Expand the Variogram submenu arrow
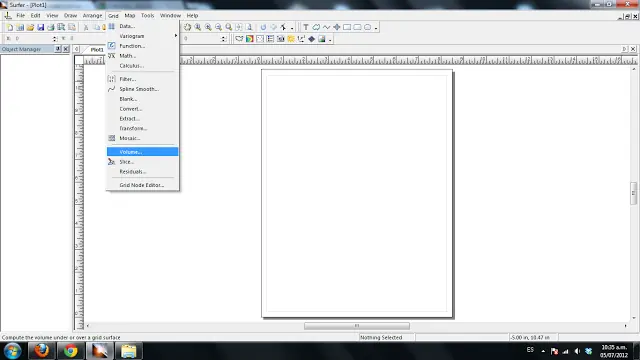Screen dimensions: 640x360 pyautogui.click(x=176, y=36)
